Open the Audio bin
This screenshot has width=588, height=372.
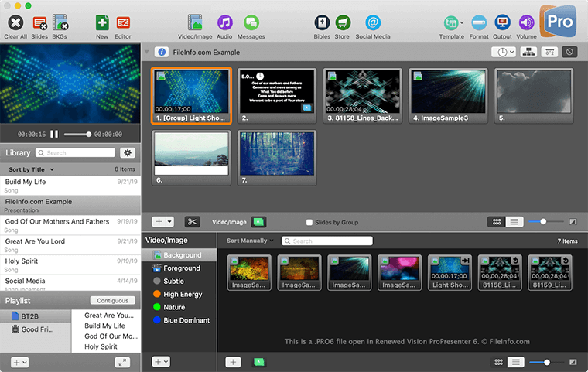click(224, 23)
